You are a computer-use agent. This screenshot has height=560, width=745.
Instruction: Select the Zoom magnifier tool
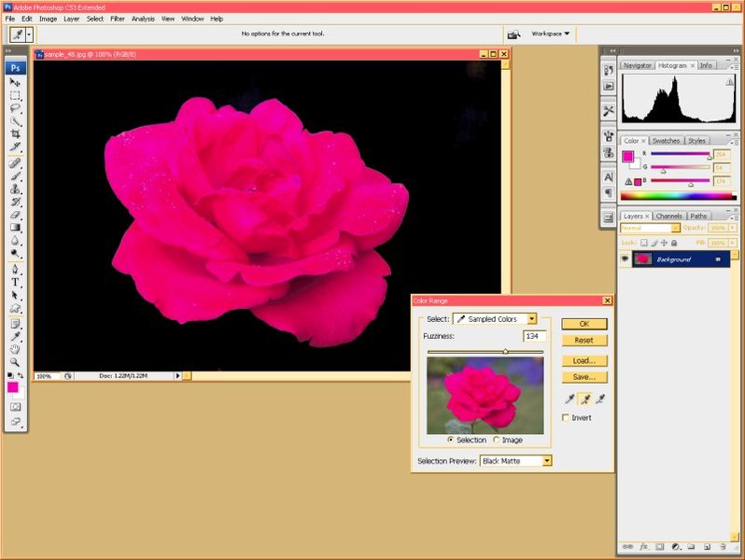(16, 362)
